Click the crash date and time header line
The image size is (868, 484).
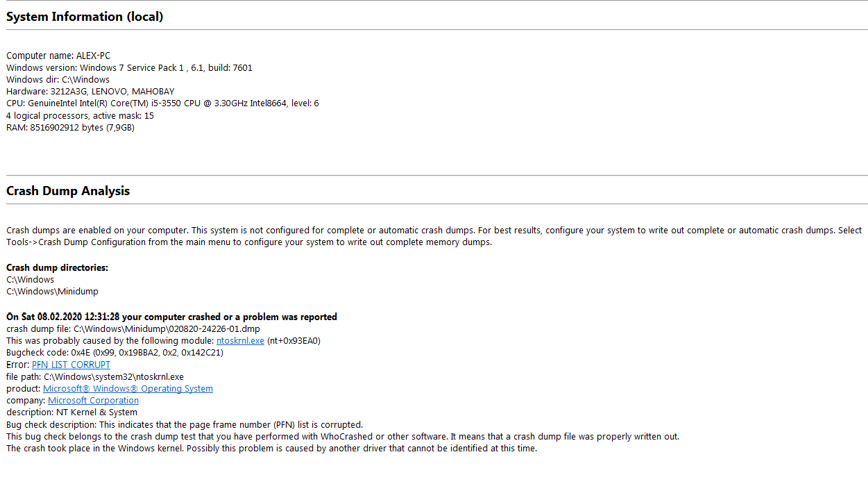[x=171, y=317]
